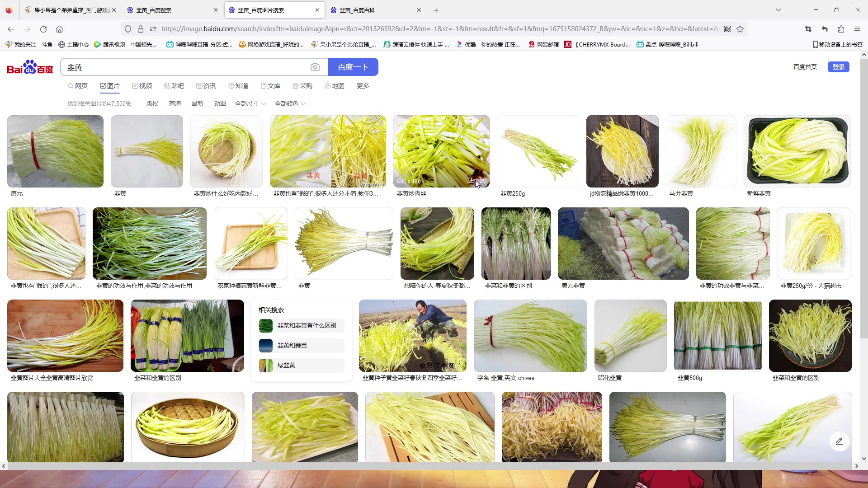Screen dimensions: 868x488
Task: Toggle the 高清 filter
Action: pyautogui.click(x=175, y=103)
